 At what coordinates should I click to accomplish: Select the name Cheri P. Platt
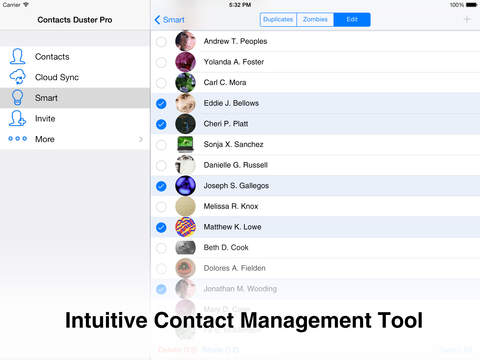click(x=226, y=124)
